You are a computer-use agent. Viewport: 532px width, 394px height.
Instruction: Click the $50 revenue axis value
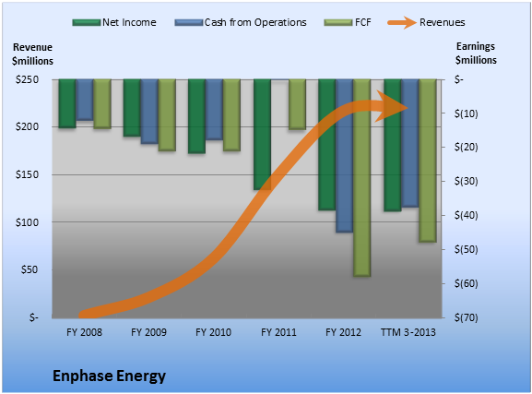(30, 269)
